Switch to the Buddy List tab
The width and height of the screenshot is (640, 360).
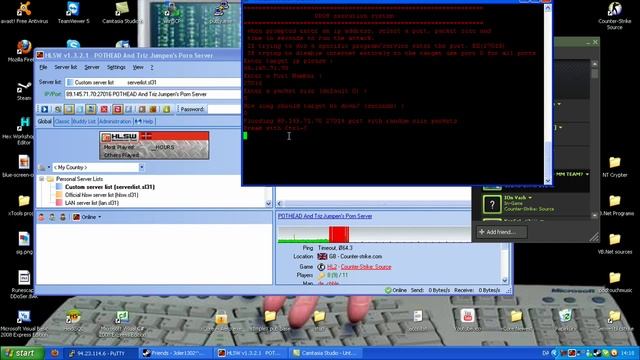84,121
